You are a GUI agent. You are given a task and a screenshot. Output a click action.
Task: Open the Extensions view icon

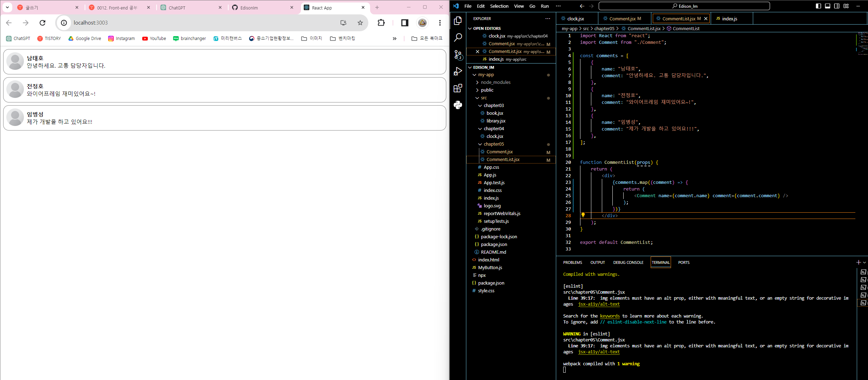tap(458, 88)
